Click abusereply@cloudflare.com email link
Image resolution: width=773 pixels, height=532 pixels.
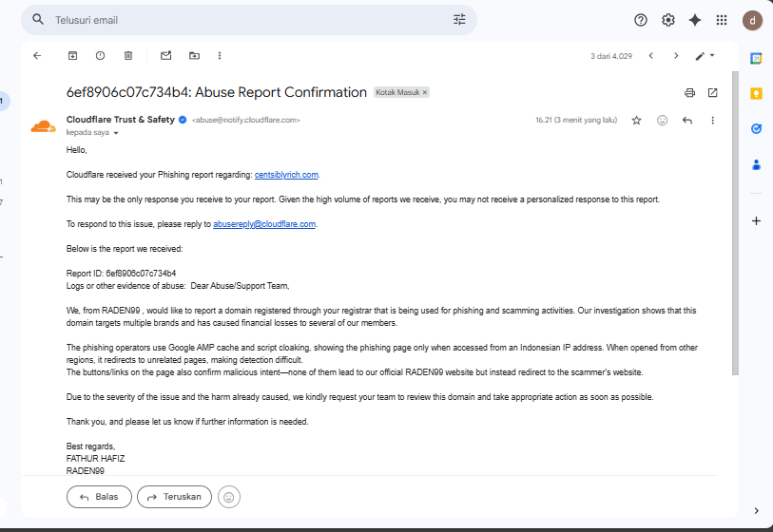[x=264, y=224]
